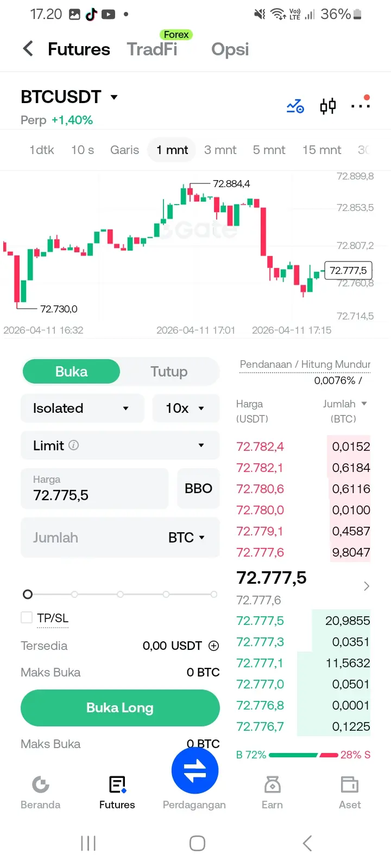Tap the blue Perdagangan swap icon
Image resolution: width=391 pixels, height=868 pixels.
tap(195, 770)
